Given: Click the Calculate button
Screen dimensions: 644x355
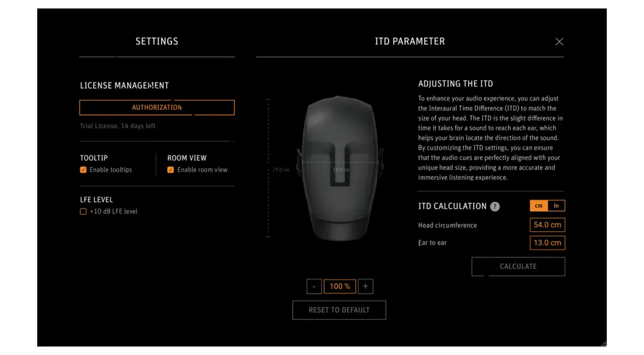Looking at the screenshot, I should pos(518,266).
